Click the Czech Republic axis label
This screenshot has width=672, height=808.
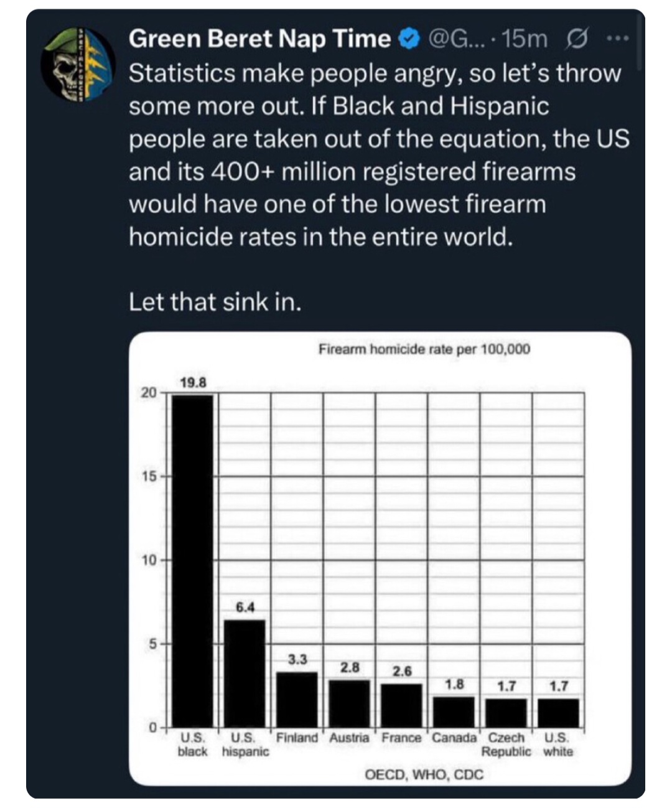click(x=506, y=745)
